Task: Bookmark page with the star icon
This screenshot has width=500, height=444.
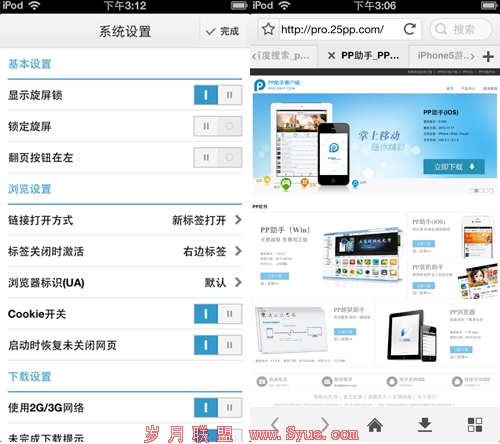Action: pos(268,29)
